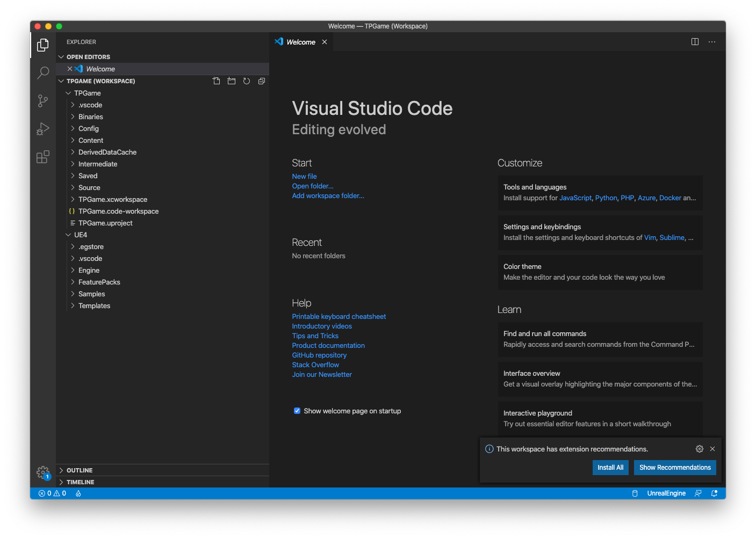Close Welcome in Open Editors list
The height and width of the screenshot is (539, 756).
tap(70, 69)
